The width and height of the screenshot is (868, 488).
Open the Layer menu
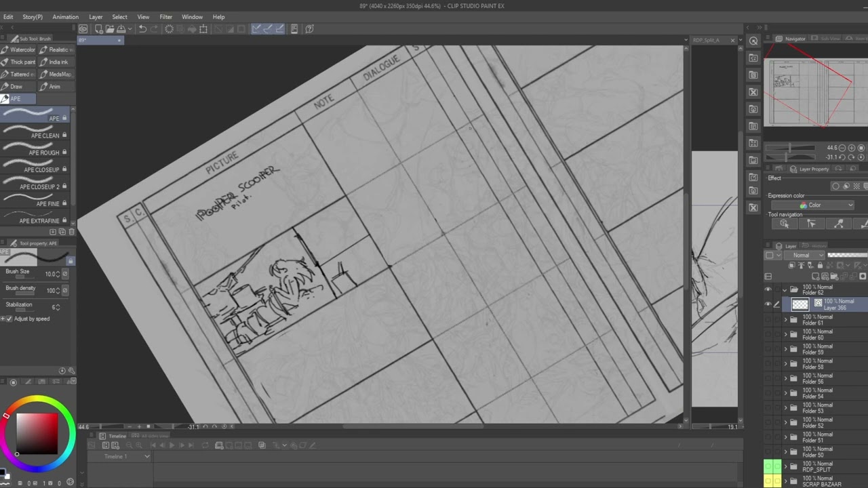click(x=96, y=17)
